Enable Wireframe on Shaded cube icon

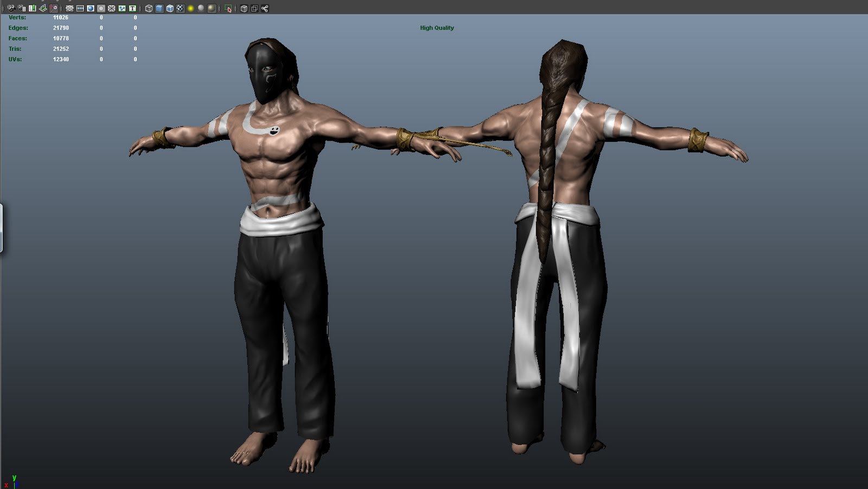[170, 8]
